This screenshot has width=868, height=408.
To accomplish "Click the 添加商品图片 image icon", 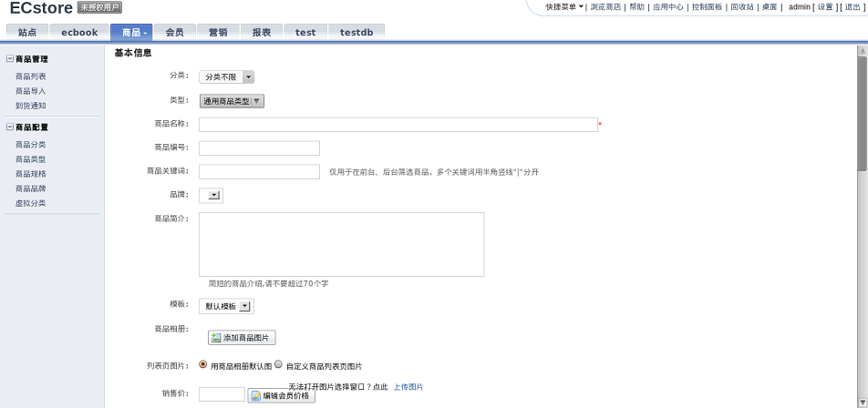I will (x=216, y=338).
